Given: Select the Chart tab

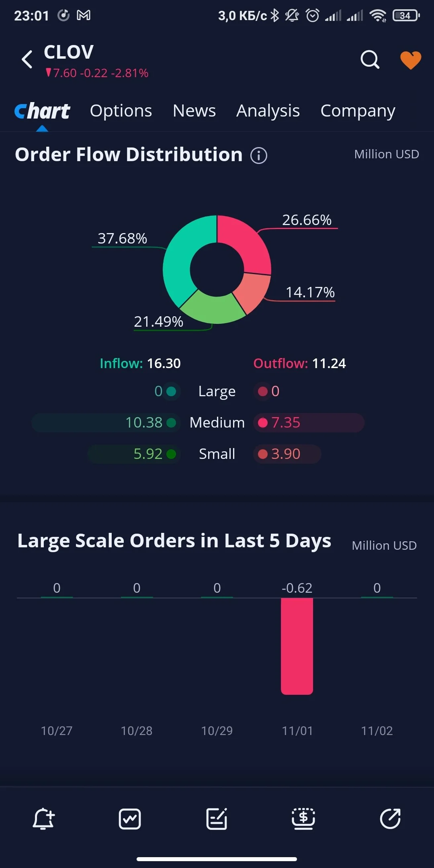Looking at the screenshot, I should pos(42,111).
